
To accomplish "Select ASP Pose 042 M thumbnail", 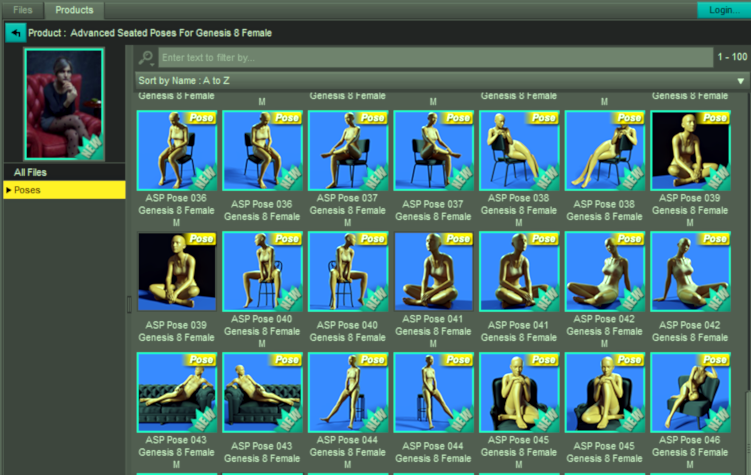I will (x=604, y=271).
